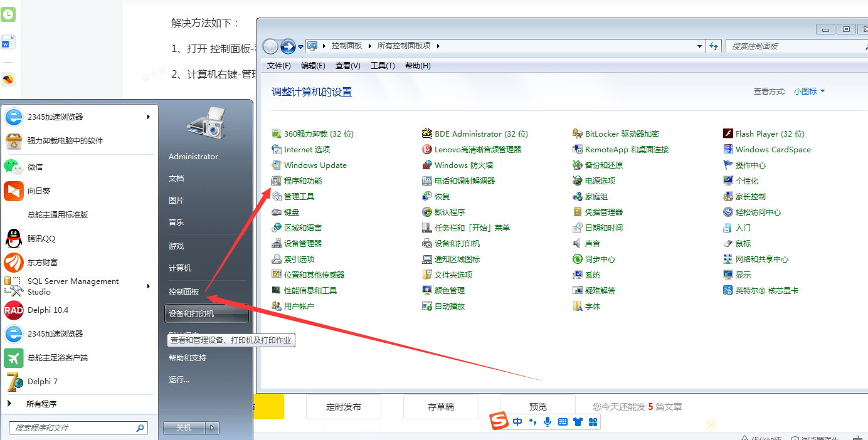The image size is (868, 440).
Task: Expand SQL Server Management Studio submenu arrow
Action: pos(149,286)
